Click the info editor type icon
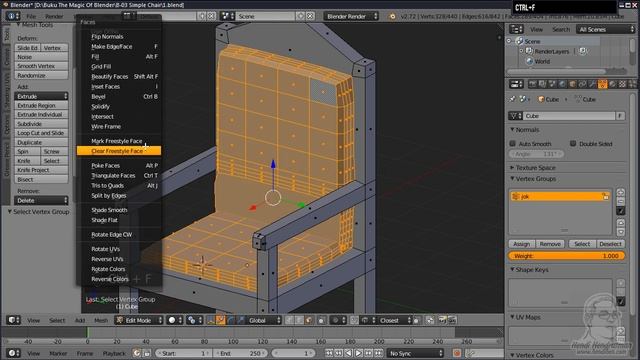640x360 pixels. tap(12, 16)
